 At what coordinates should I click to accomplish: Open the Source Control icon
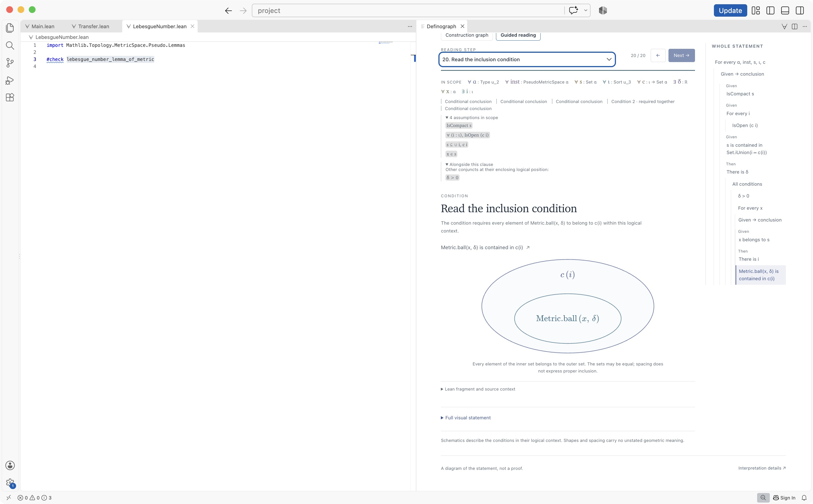coord(10,63)
